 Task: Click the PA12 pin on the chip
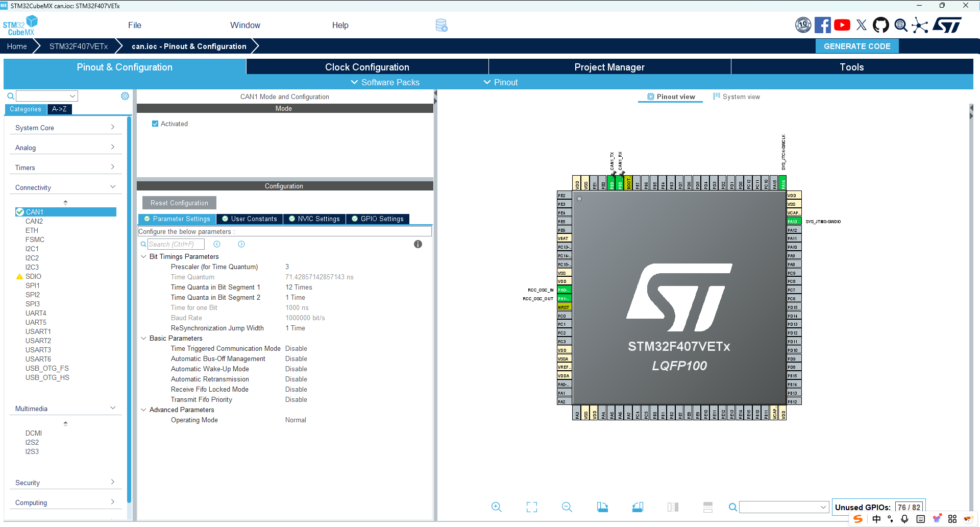pos(794,230)
